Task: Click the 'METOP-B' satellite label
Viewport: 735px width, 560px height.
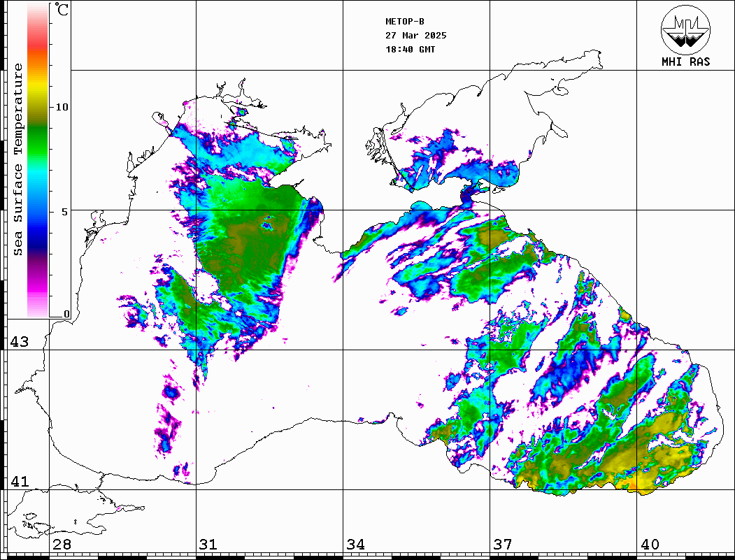Action: tap(405, 21)
